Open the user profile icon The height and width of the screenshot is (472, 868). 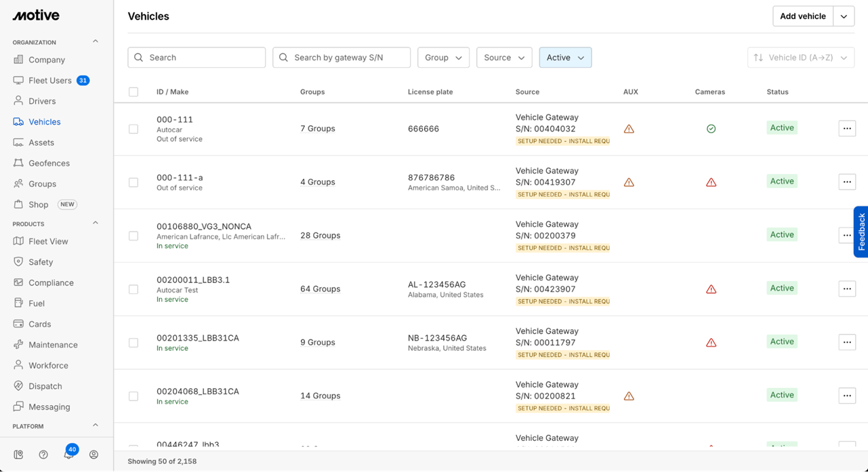point(94,454)
